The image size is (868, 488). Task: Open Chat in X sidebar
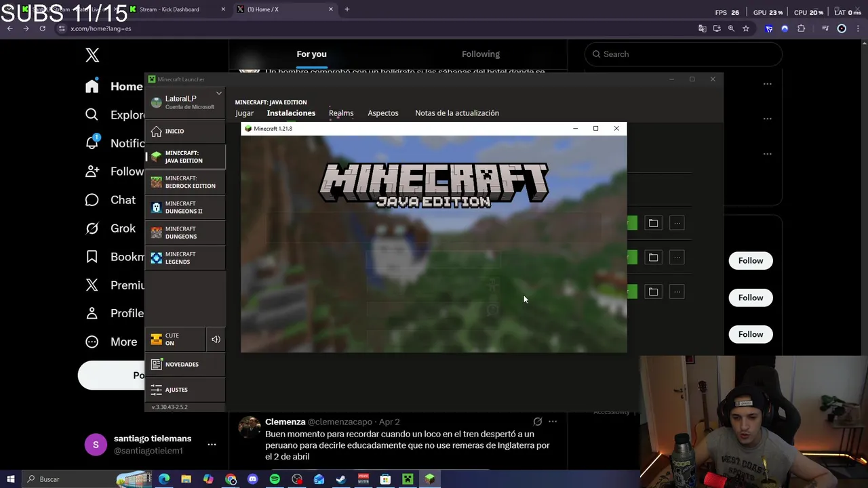tap(110, 200)
